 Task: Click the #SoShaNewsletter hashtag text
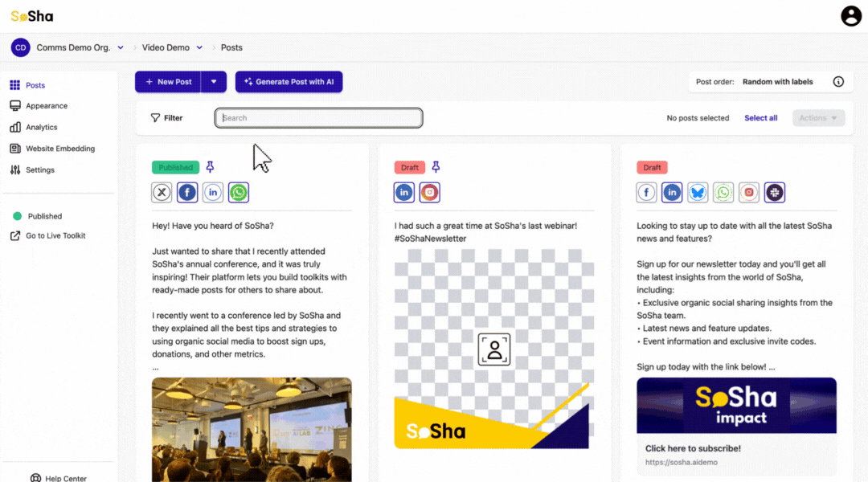[430, 239]
